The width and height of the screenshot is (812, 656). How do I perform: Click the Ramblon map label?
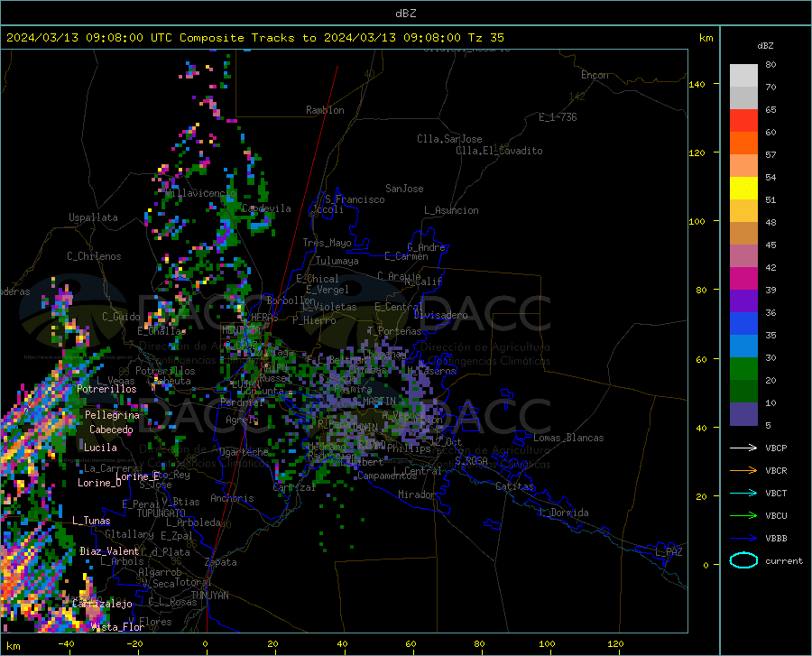[325, 110]
